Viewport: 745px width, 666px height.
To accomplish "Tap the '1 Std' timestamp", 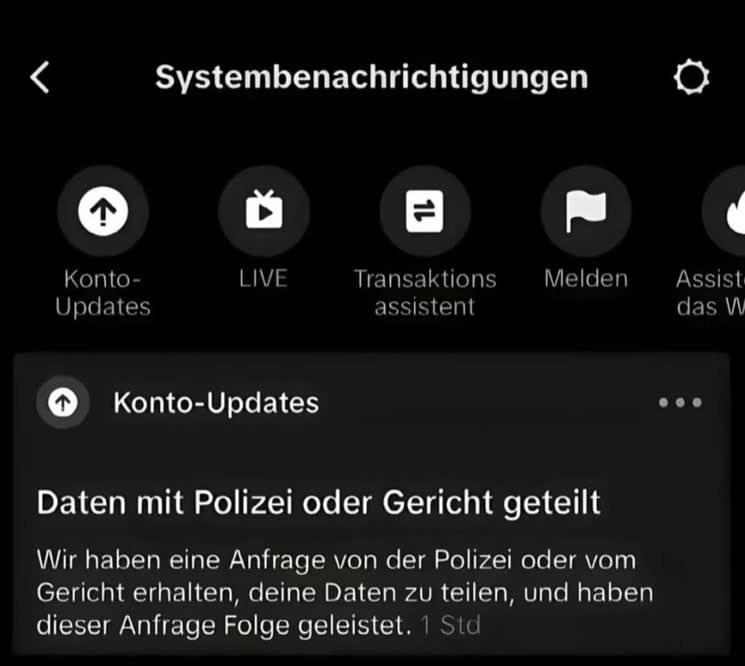I will pos(451,625).
